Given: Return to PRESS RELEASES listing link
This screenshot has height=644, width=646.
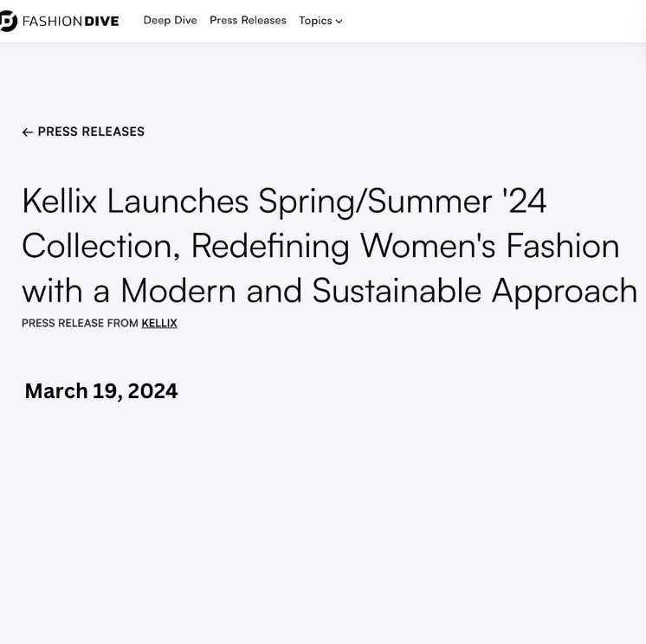Looking at the screenshot, I should (x=91, y=132).
